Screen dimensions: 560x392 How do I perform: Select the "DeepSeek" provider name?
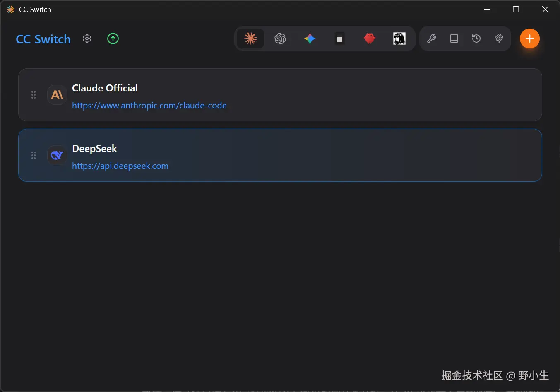tap(94, 149)
